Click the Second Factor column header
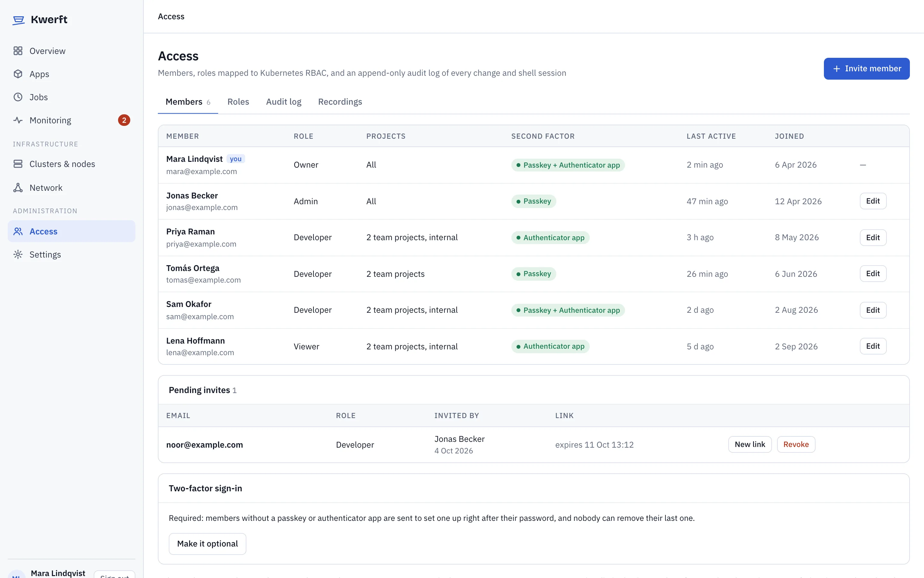 point(543,136)
